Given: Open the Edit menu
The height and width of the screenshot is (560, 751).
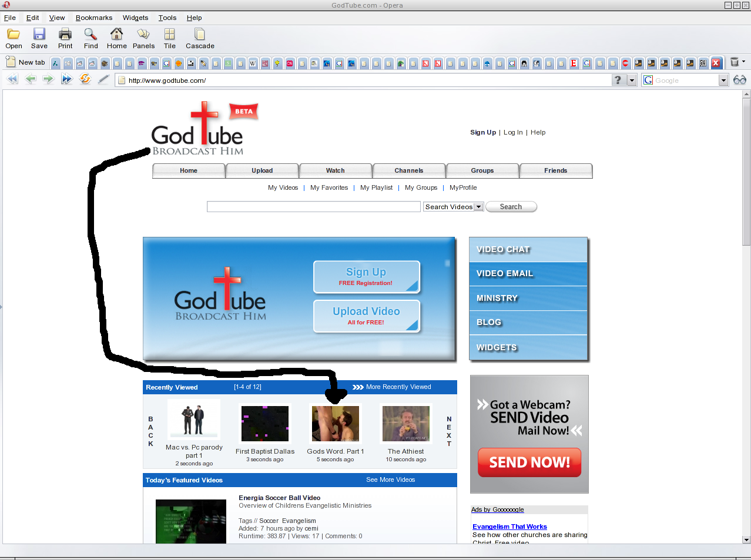Looking at the screenshot, I should [33, 18].
